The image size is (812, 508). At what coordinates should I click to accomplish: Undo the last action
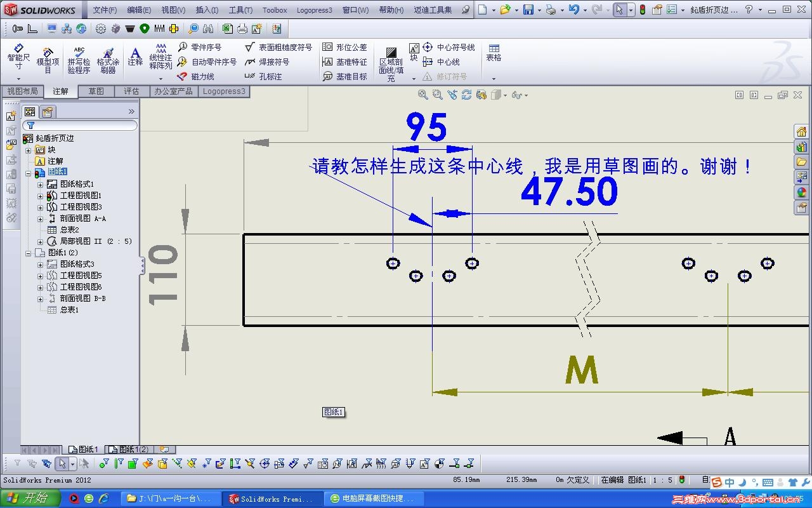[x=573, y=10]
